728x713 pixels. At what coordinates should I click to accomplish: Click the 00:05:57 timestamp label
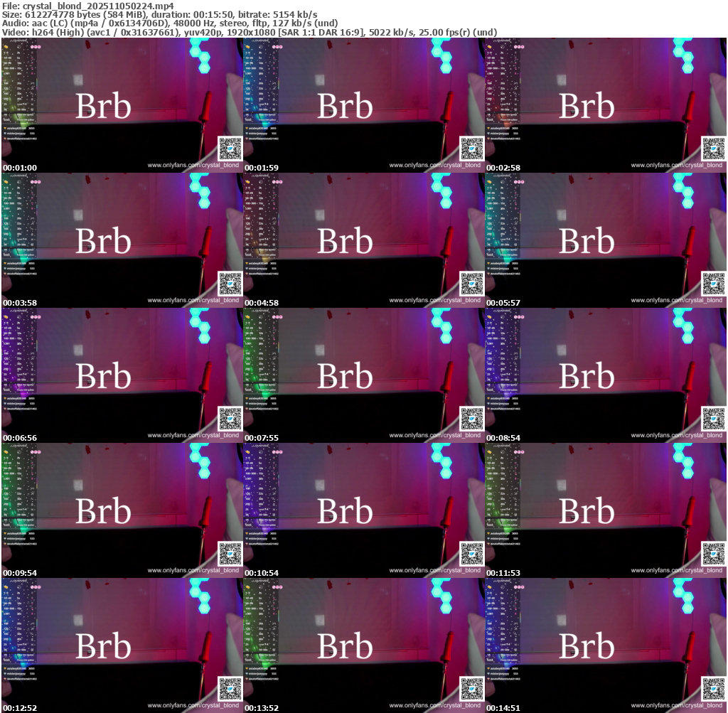click(x=503, y=303)
